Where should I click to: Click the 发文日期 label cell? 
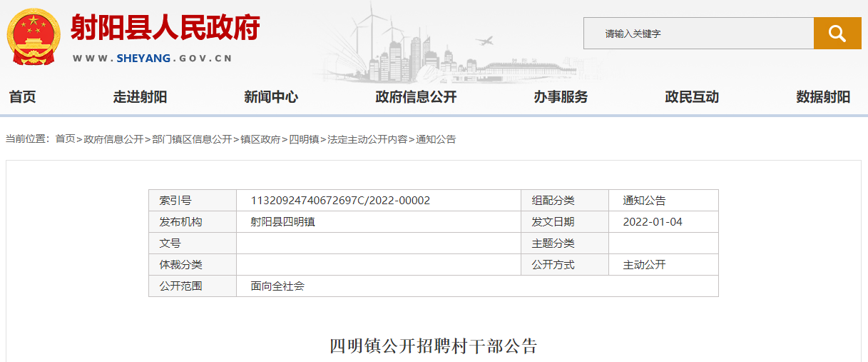tap(565, 222)
